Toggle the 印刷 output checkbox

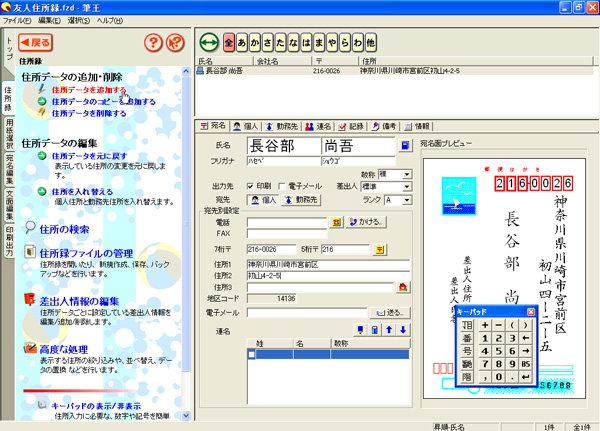coord(248,186)
